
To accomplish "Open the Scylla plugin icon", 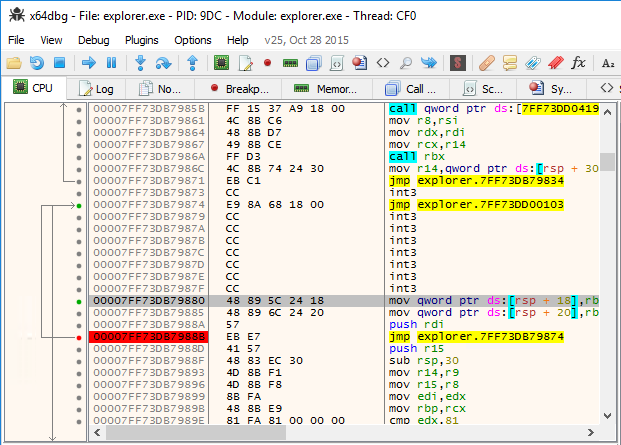I will point(458,63).
